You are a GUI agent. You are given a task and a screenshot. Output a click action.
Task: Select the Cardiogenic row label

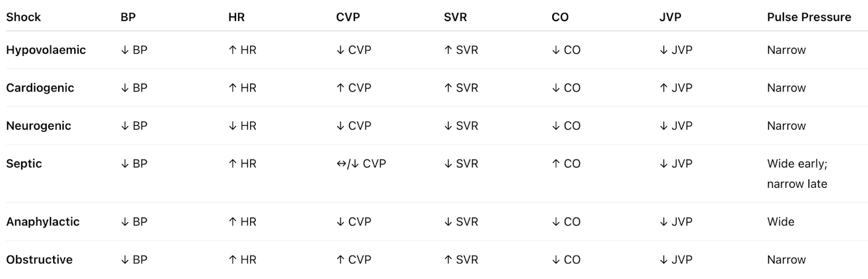coord(40,88)
